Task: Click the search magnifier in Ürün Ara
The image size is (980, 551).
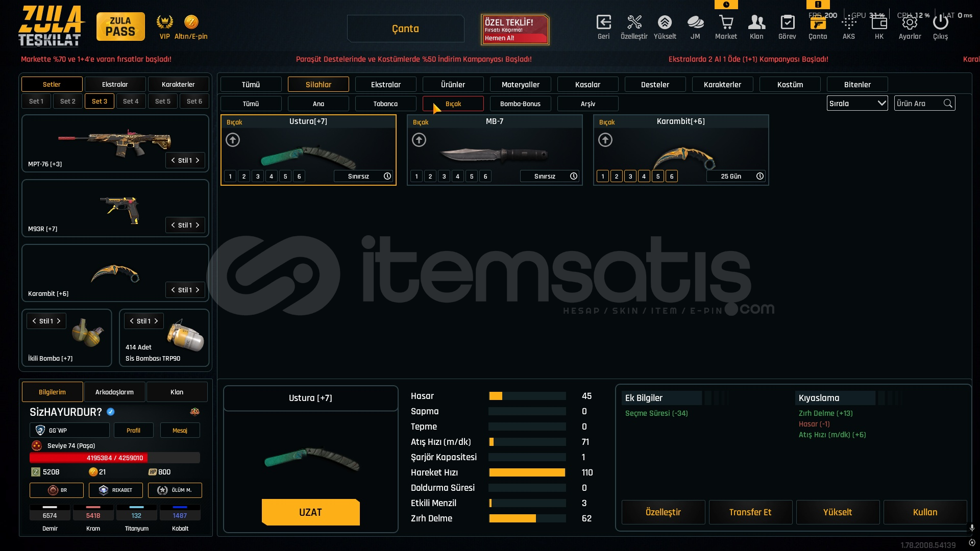Action: click(948, 104)
